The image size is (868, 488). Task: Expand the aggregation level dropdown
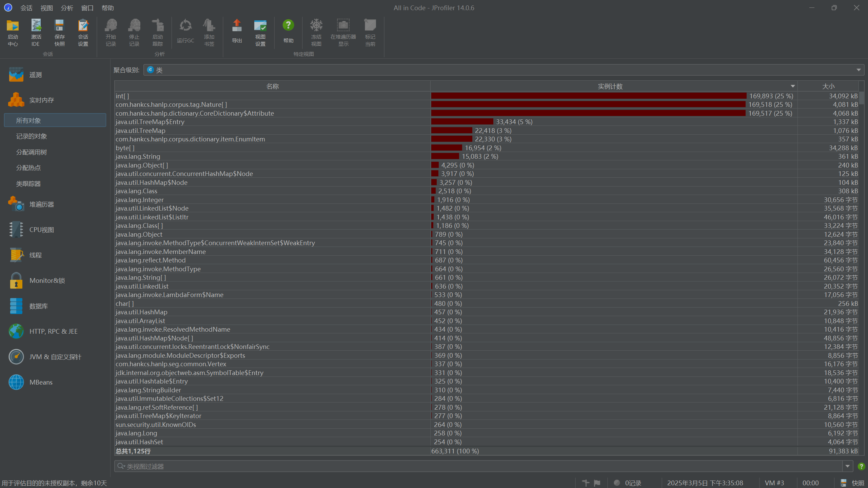pyautogui.click(x=858, y=70)
